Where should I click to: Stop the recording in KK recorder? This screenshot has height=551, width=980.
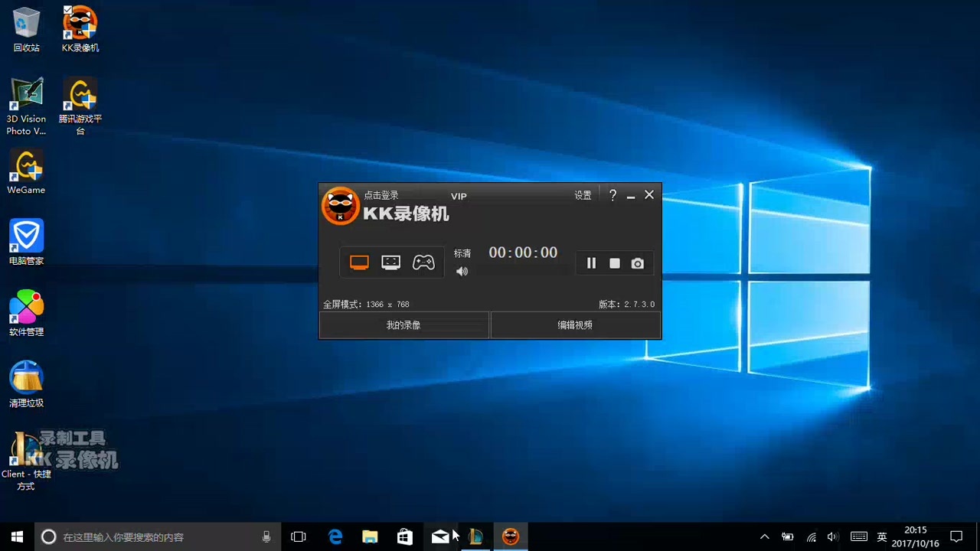click(614, 263)
